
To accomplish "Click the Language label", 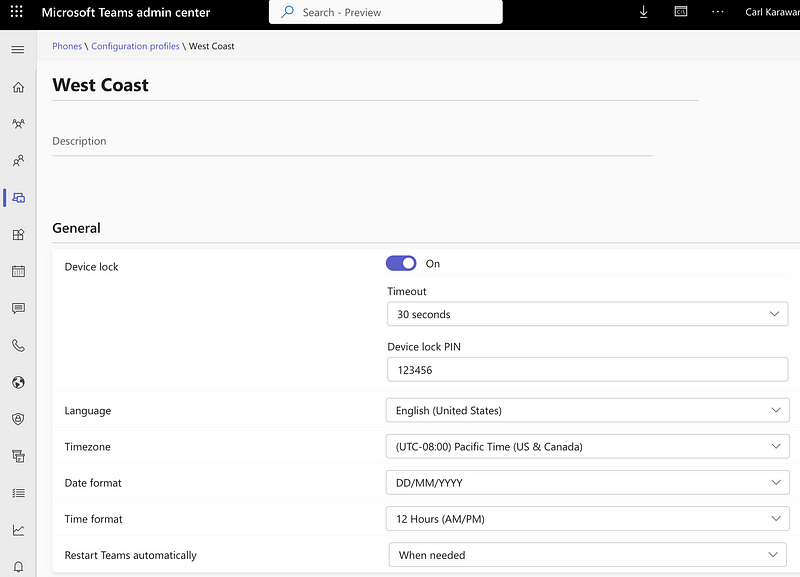I will coord(88,411).
